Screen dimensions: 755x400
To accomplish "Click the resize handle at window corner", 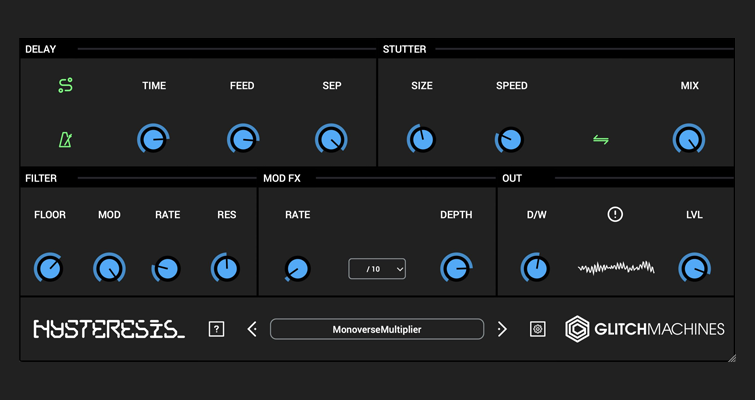I will point(732,357).
